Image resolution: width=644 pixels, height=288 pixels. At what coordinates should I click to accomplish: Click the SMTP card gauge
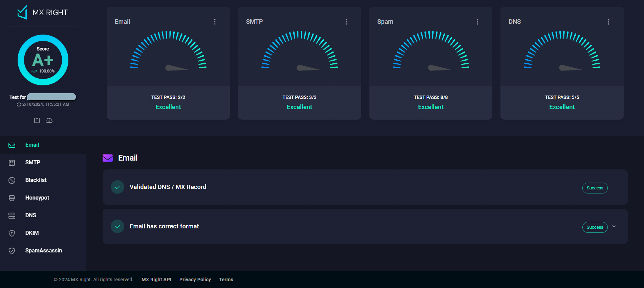coord(300,50)
